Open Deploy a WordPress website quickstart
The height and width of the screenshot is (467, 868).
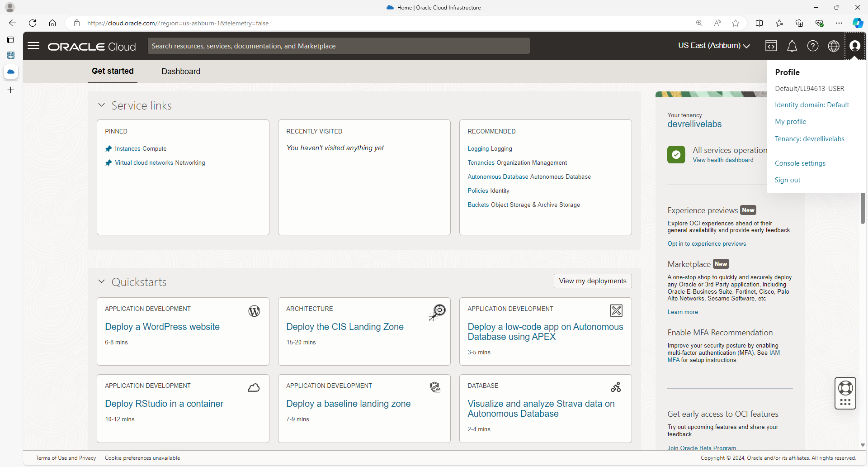click(162, 327)
